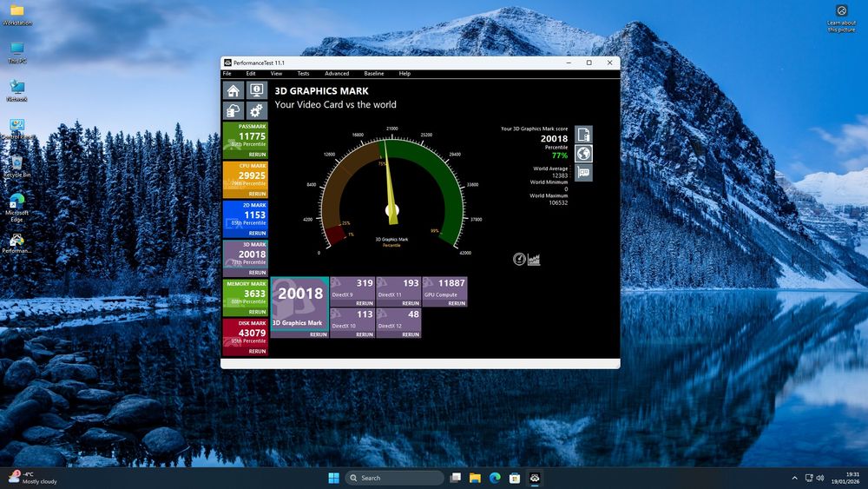The width and height of the screenshot is (868, 489).
Task: Rerun the Disk Mark test
Action: [258, 351]
